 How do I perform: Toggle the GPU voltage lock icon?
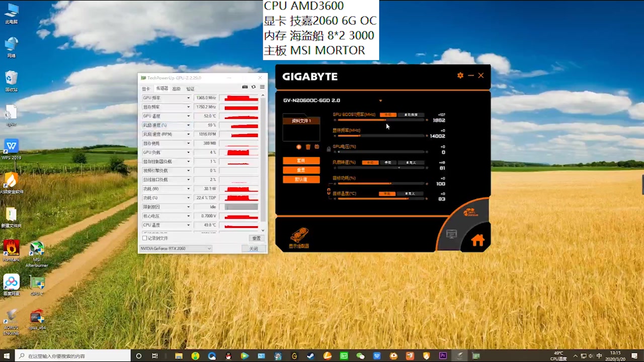(329, 149)
